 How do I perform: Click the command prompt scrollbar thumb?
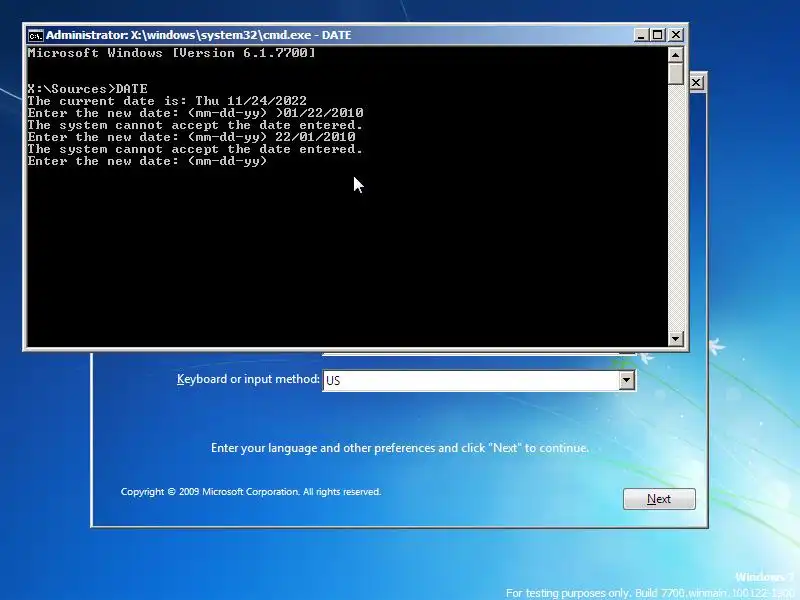coord(676,73)
